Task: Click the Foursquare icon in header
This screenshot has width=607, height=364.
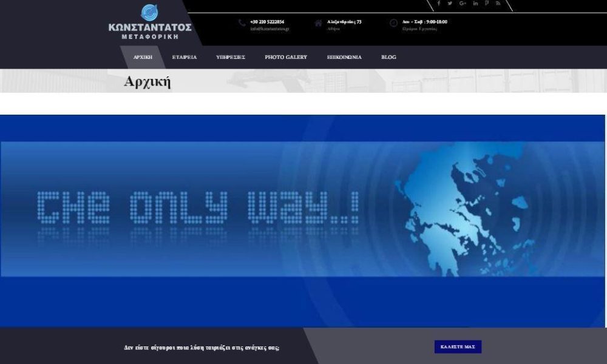Action: 487,4
